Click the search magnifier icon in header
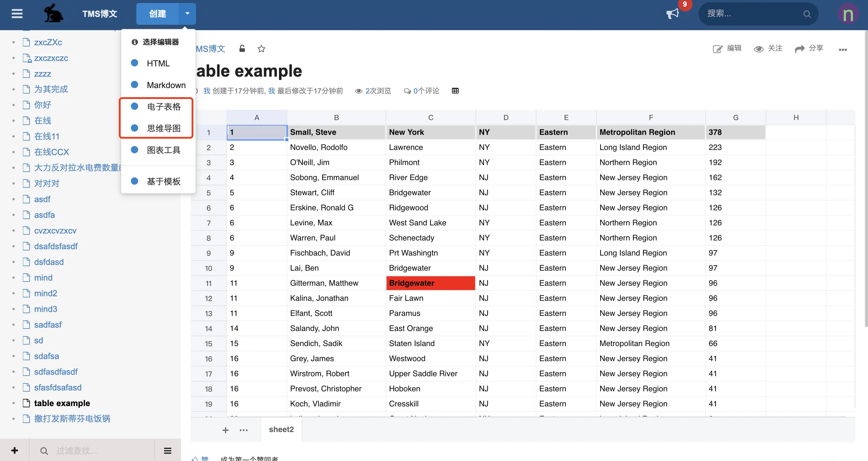 [x=807, y=14]
